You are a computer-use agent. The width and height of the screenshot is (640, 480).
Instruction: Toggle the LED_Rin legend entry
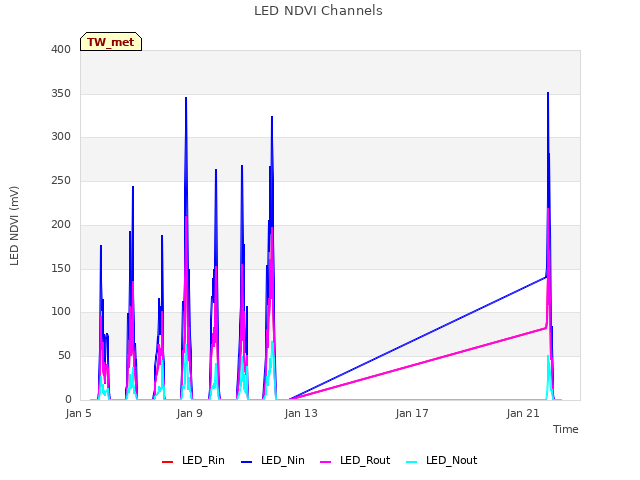pyautogui.click(x=193, y=460)
